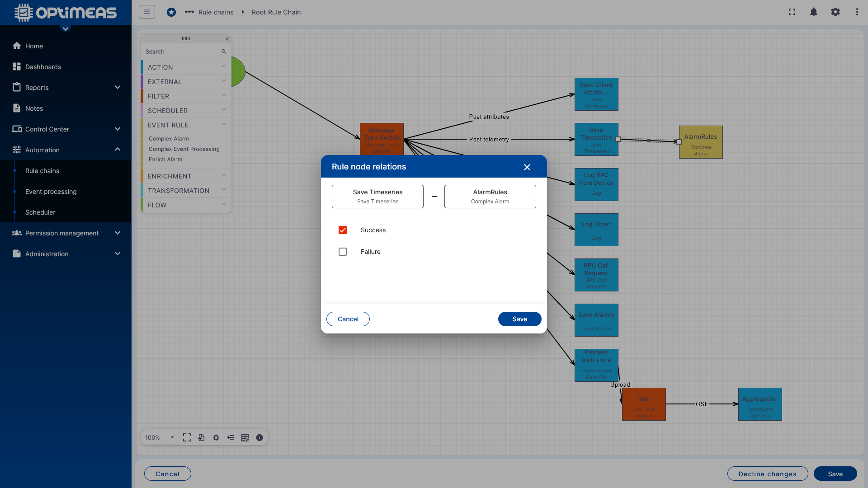This screenshot has height=488, width=868.
Task: Click Cancel in the relations dialog
Action: [x=348, y=319]
